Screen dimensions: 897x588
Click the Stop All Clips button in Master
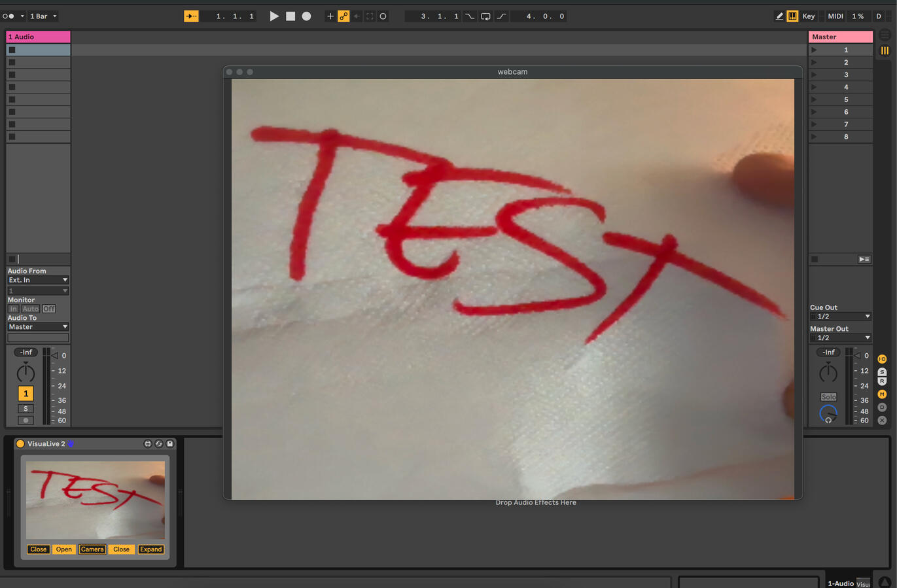pyautogui.click(x=815, y=259)
